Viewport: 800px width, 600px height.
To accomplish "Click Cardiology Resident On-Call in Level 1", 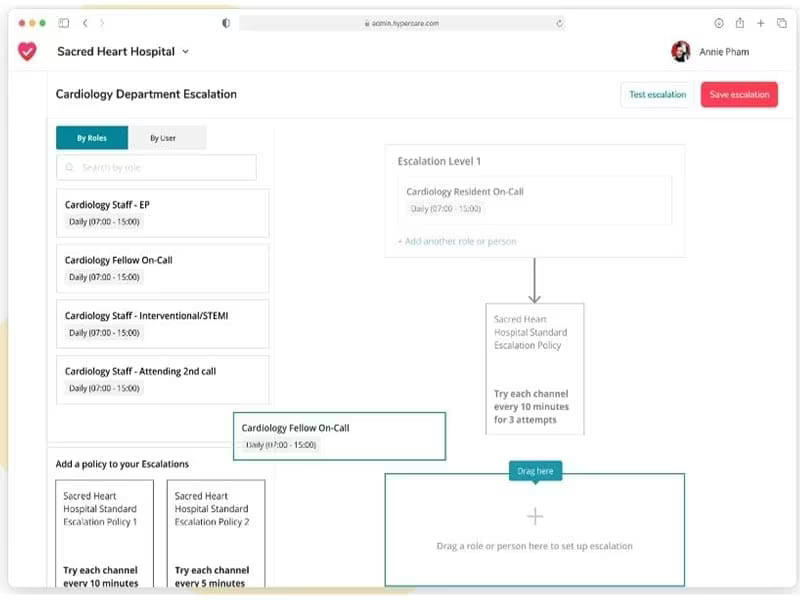I will coord(535,200).
